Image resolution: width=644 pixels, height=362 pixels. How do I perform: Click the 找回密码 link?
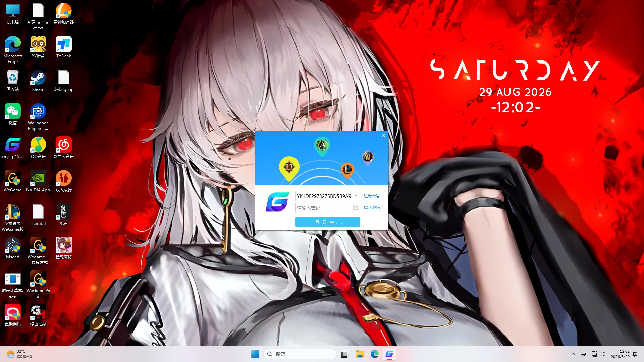pos(372,208)
